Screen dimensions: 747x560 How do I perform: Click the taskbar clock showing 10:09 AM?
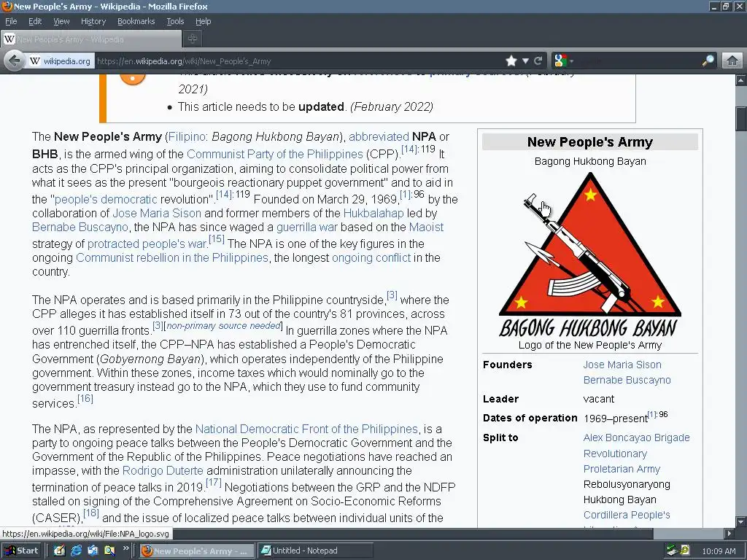point(719,551)
